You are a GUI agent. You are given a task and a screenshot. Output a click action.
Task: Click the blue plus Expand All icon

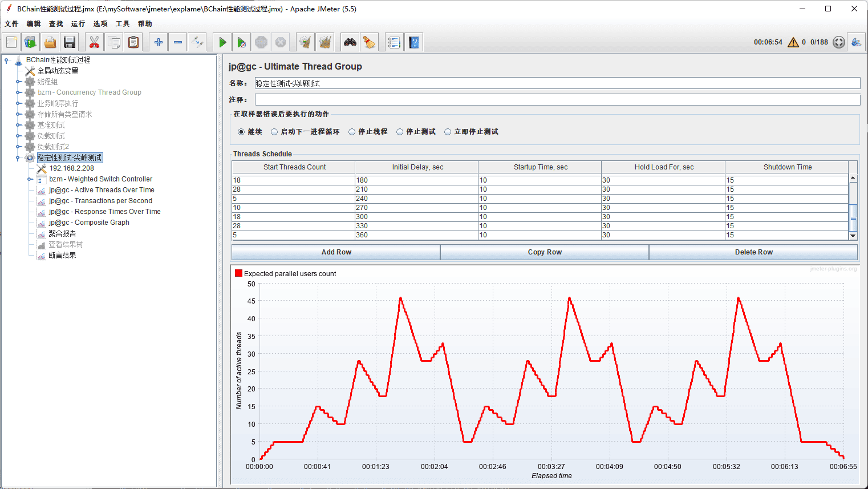click(x=159, y=42)
